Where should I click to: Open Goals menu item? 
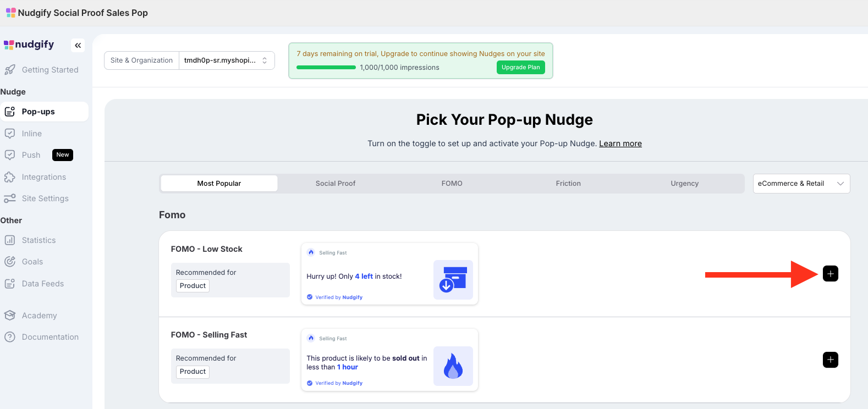pyautogui.click(x=44, y=262)
